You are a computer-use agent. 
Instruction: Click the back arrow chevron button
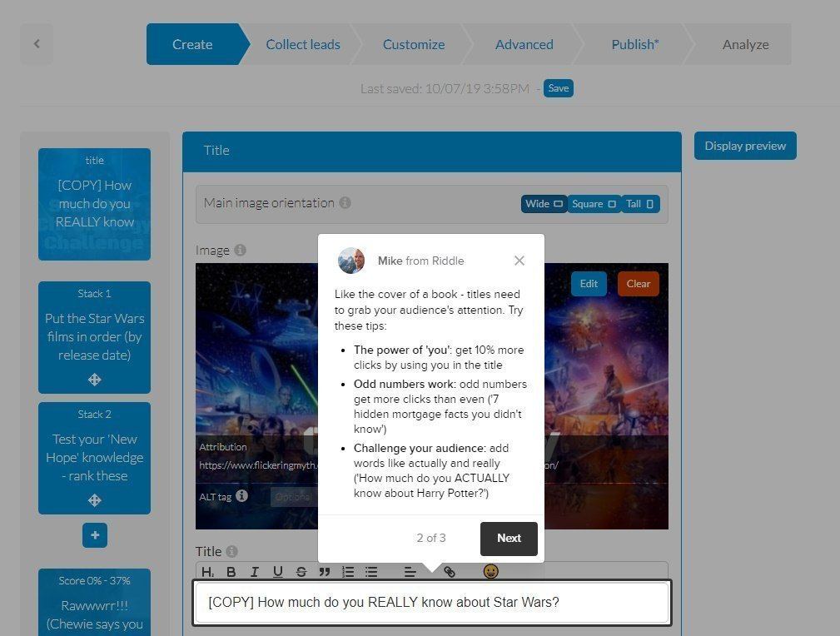tap(37, 44)
